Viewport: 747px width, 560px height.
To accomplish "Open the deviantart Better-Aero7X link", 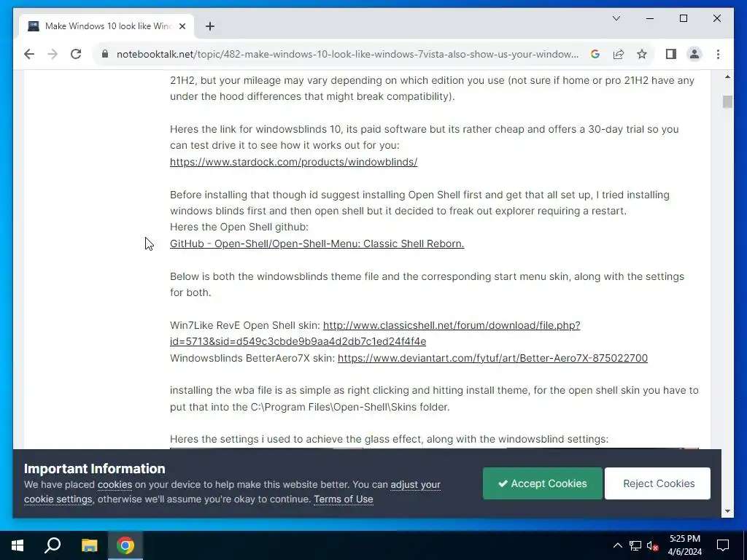I will (x=492, y=358).
